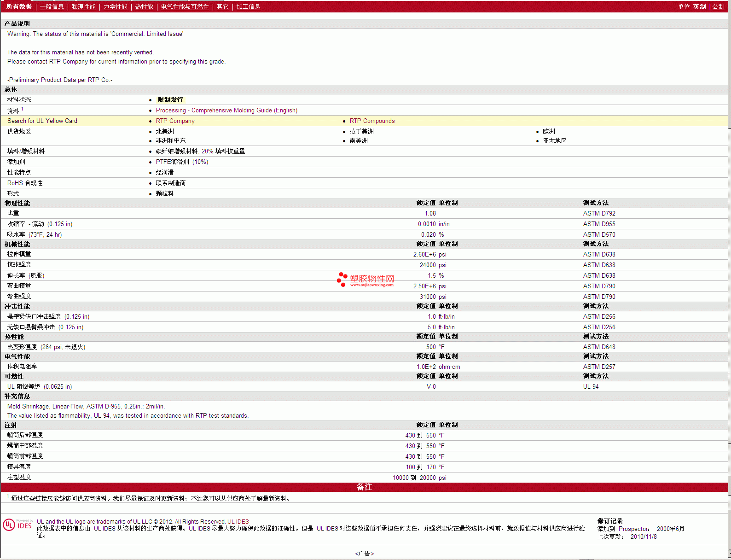
Task: Switch units to 公制
Action: point(718,6)
